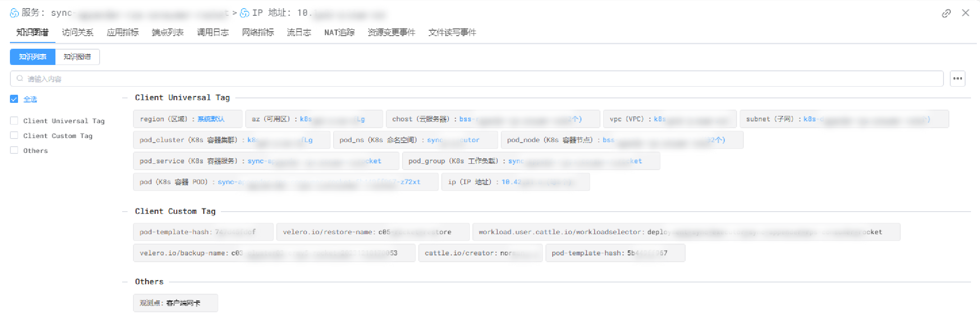Screen dimensions: 980x333
Task: Open the 端点列表 tab
Action: (168, 32)
